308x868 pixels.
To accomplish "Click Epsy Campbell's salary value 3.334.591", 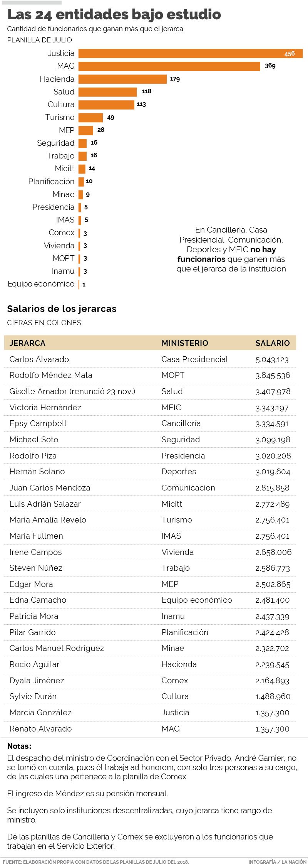I will 272,424.
